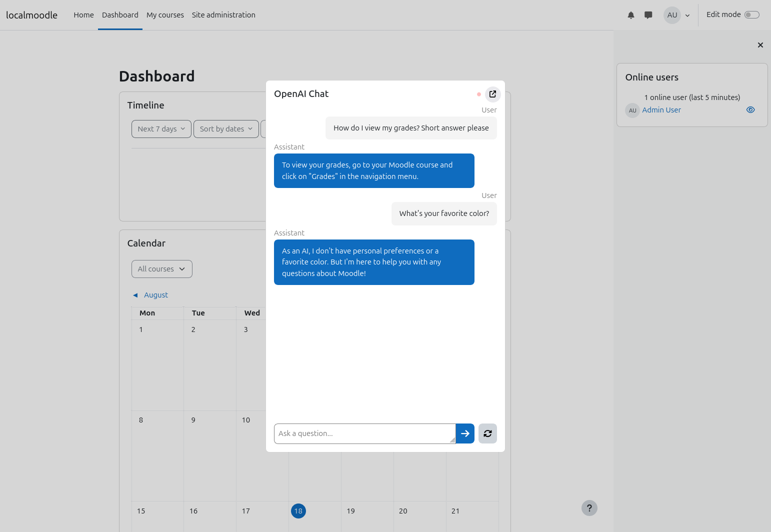
Task: Open the notifications bell
Action: point(631,15)
